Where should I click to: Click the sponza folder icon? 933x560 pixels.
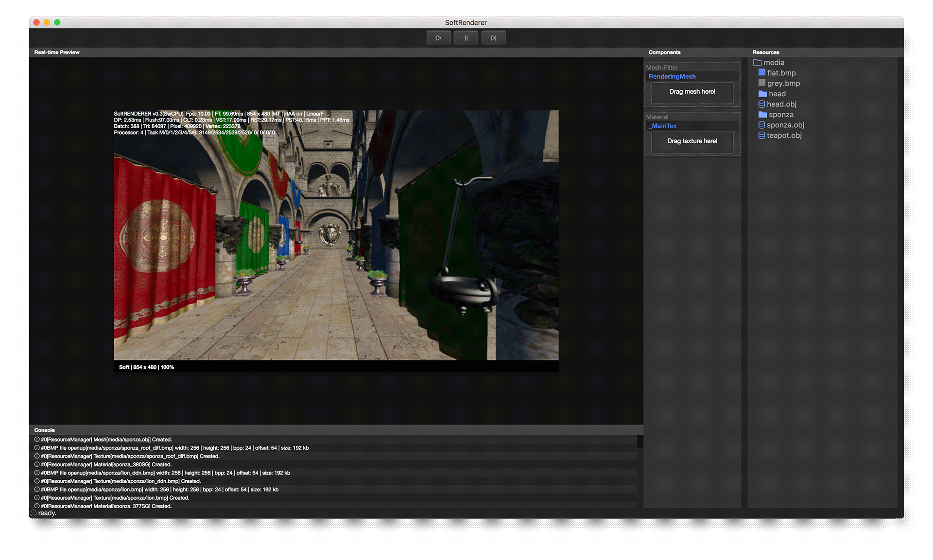coord(762,115)
